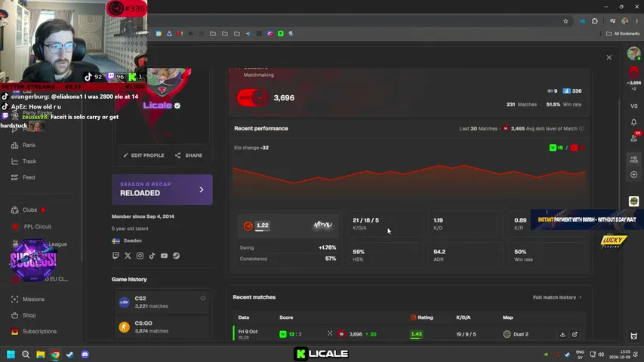Click the 59% HS% stat
This screenshot has height=362, width=644.
[384, 256]
